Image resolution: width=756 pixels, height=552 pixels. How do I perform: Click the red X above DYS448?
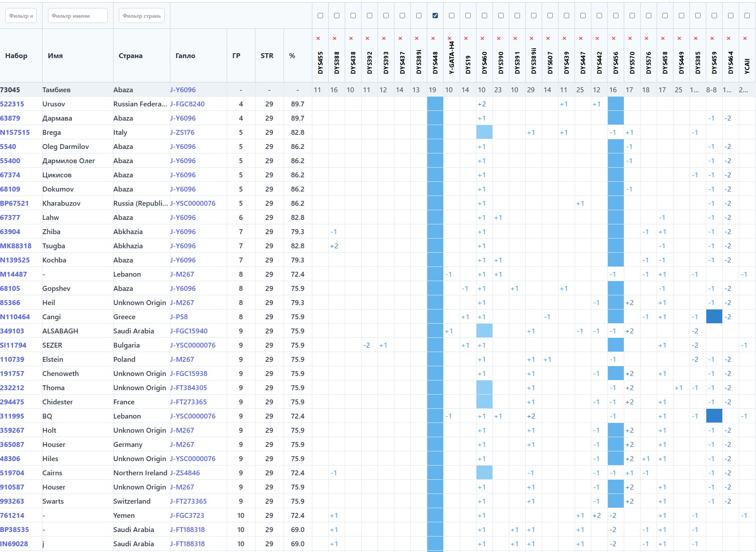tap(433, 39)
